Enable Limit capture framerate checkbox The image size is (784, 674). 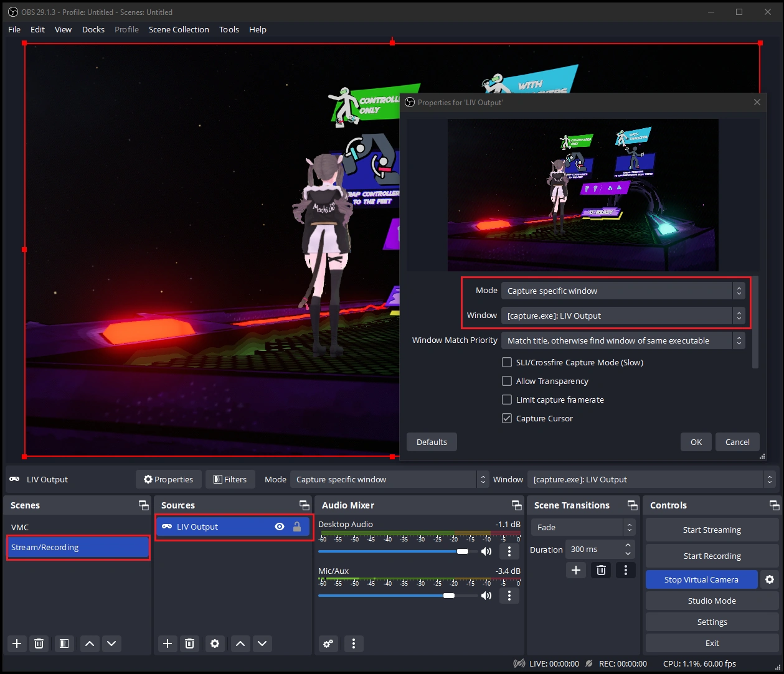507,400
